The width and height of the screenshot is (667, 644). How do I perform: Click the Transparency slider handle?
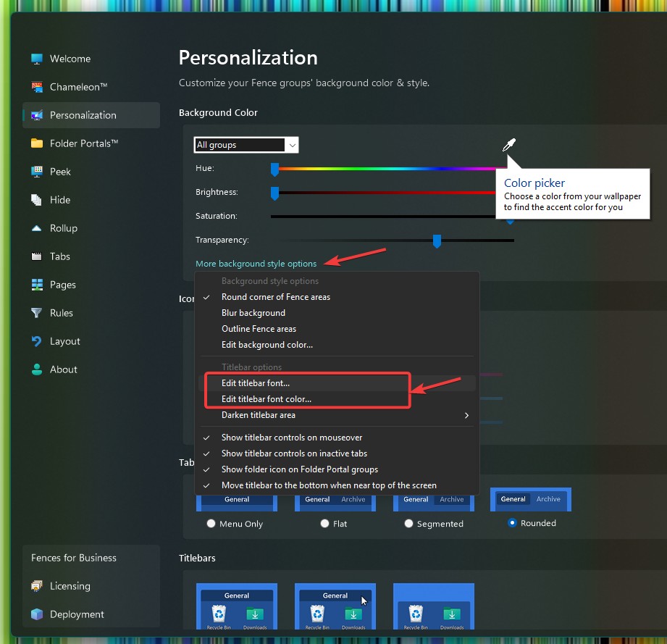(x=437, y=241)
